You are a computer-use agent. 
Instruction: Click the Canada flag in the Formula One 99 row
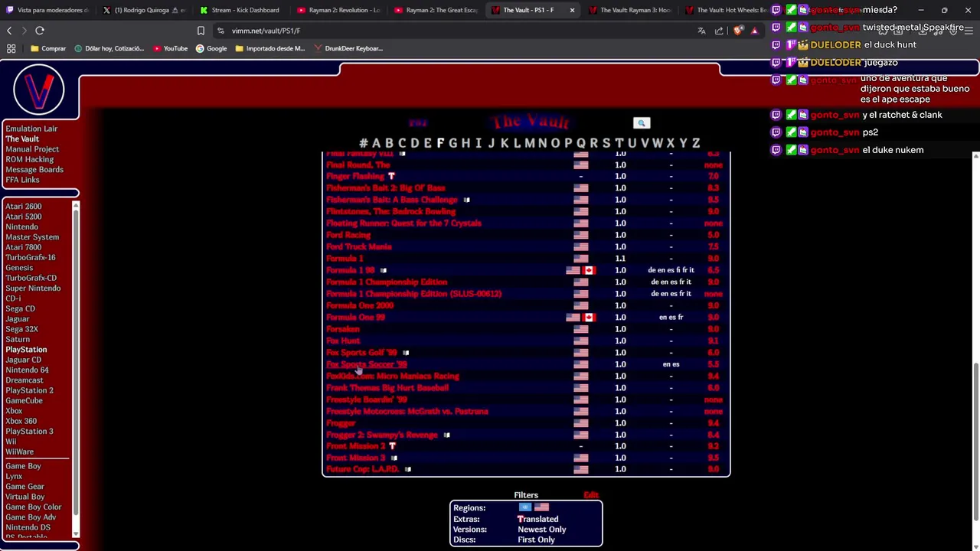pyautogui.click(x=589, y=317)
